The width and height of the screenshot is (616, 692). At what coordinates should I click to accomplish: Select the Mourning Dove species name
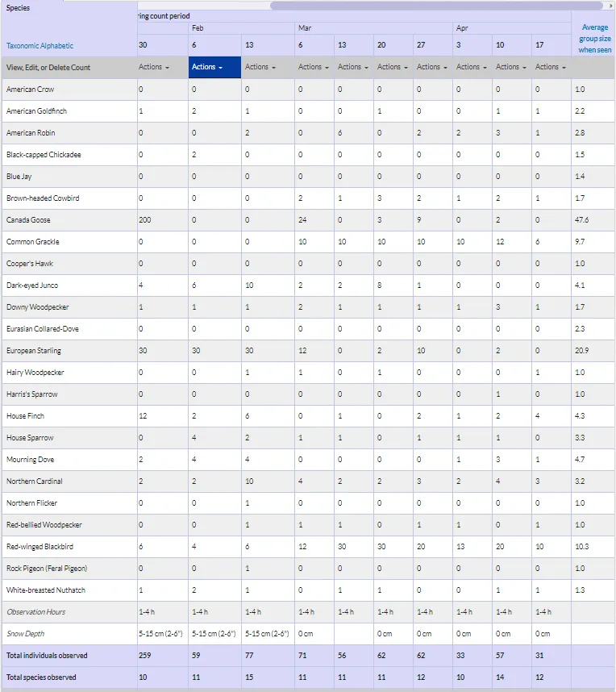(x=30, y=460)
